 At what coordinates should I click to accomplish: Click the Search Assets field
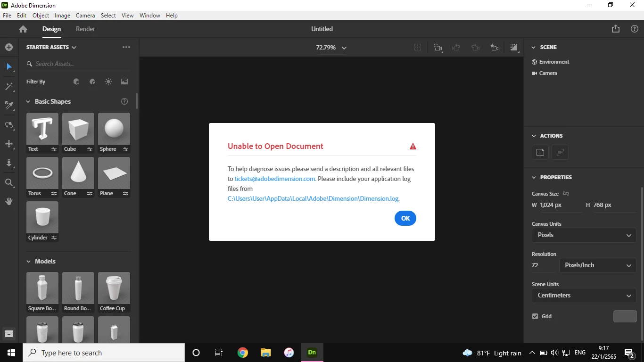point(78,64)
